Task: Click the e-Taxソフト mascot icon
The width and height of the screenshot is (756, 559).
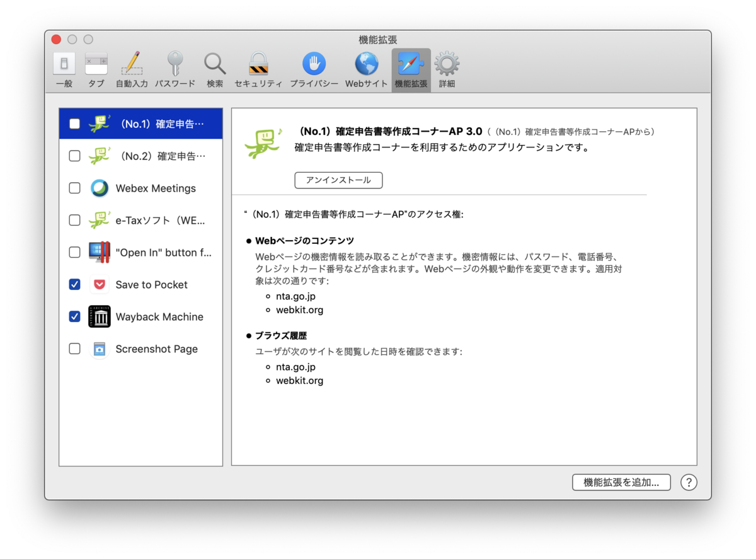Action: pyautogui.click(x=100, y=220)
